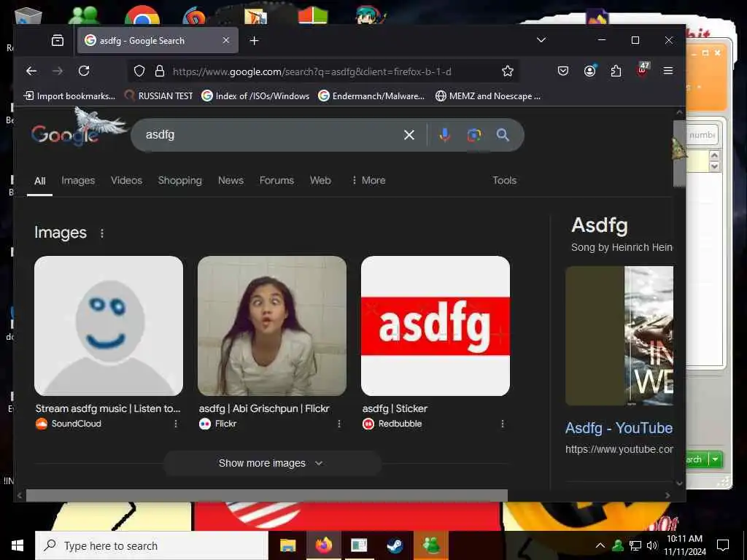Click the asdfg search input field

click(271, 135)
